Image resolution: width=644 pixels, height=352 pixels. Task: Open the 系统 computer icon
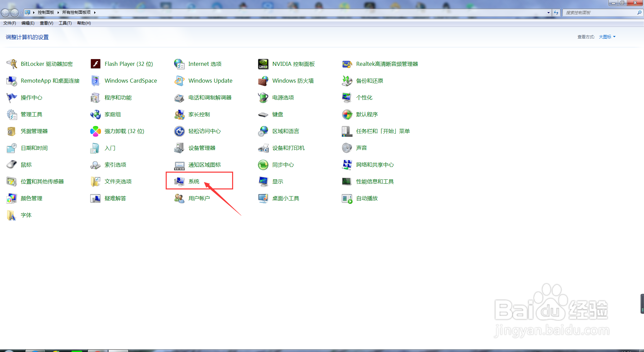(179, 181)
